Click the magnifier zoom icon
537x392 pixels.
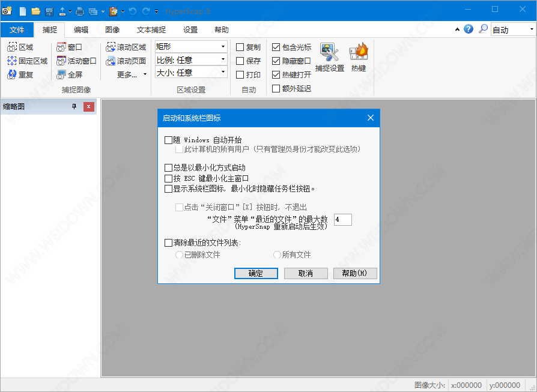pyautogui.click(x=483, y=29)
